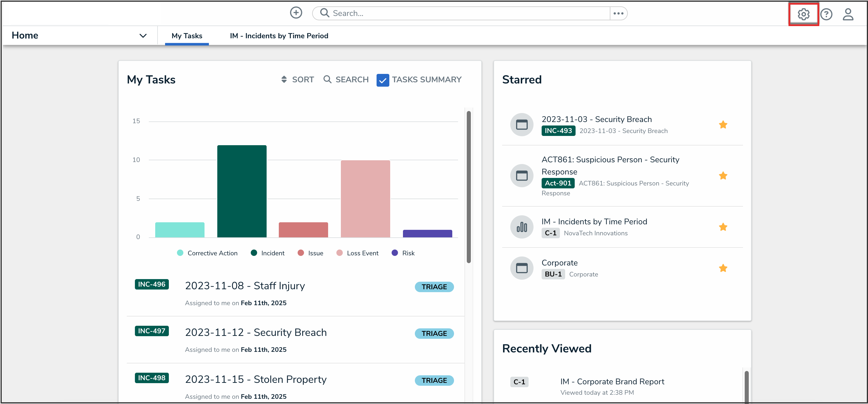This screenshot has height=404, width=868.
Task: Open task INC-496 Staff Injury
Action: coord(245,286)
